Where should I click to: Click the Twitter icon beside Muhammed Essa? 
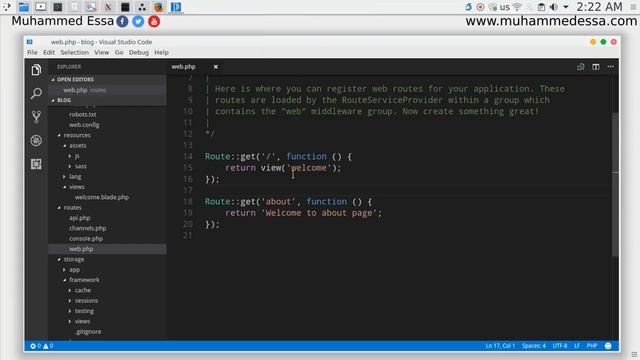138,21
